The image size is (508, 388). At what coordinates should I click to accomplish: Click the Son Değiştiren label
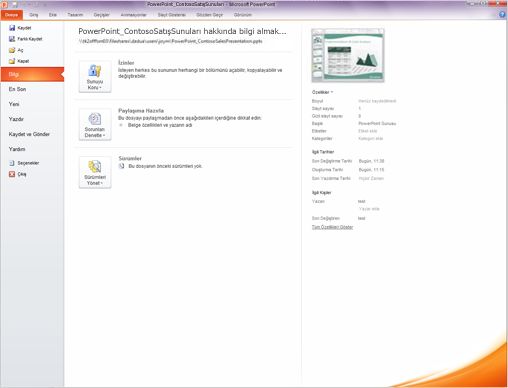coord(326,218)
